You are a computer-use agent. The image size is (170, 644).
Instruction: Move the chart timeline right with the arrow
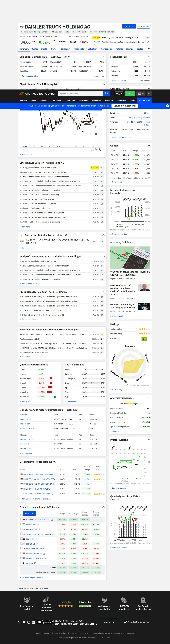point(88,150)
